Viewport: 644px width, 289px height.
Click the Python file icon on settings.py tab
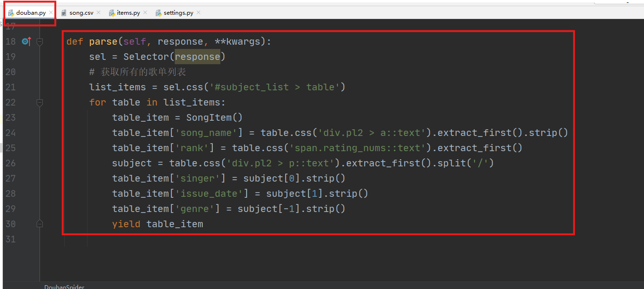(x=159, y=13)
